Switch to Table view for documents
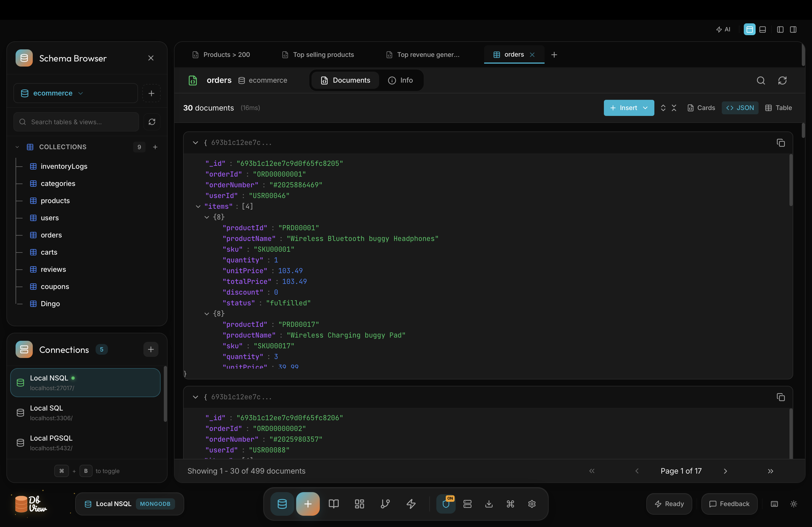The width and height of the screenshot is (812, 527). pos(779,108)
